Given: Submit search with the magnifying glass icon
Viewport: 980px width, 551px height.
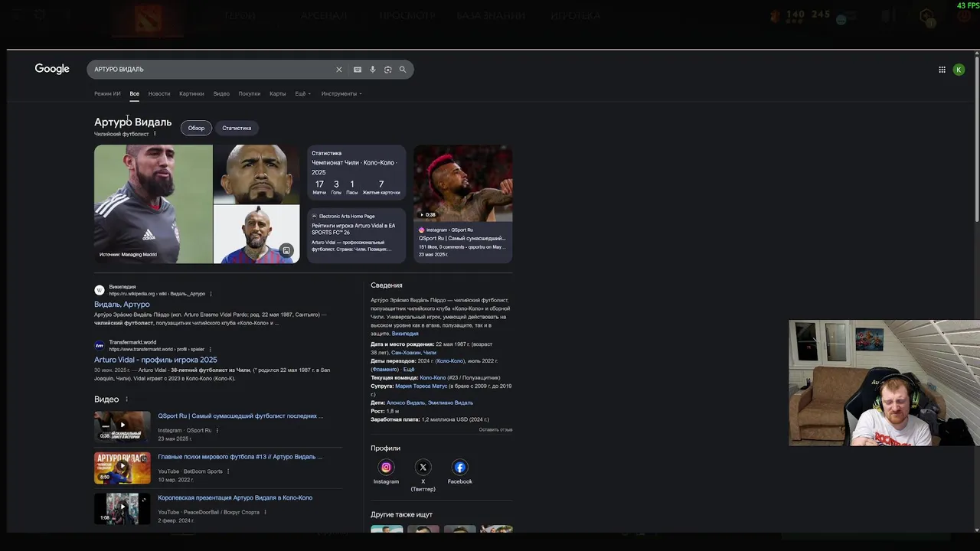Looking at the screenshot, I should point(403,70).
